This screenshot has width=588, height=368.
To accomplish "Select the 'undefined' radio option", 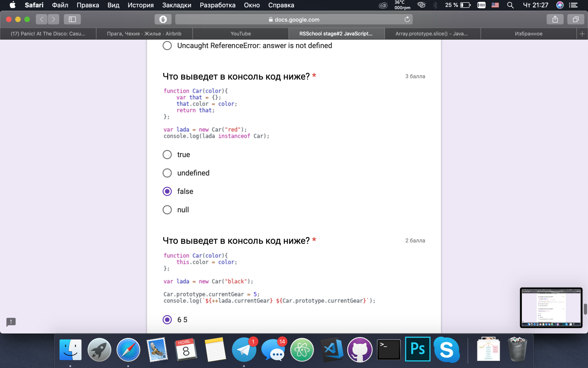I will coord(167,173).
